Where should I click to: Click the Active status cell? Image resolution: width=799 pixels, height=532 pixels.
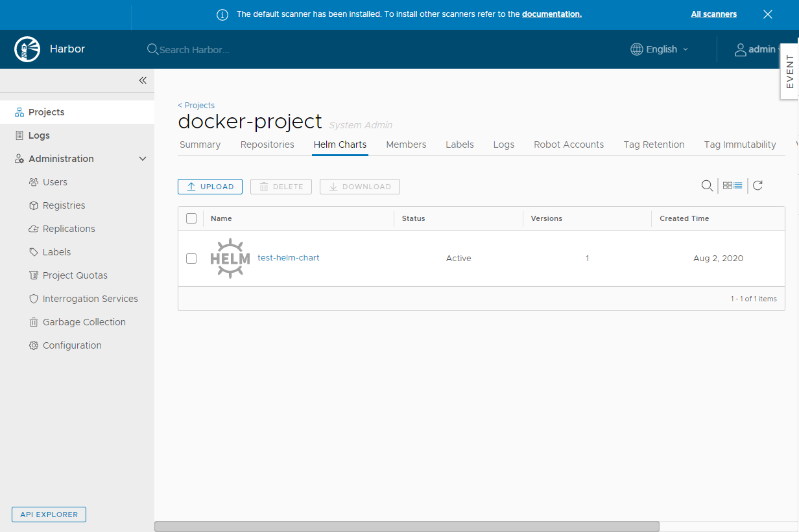click(x=459, y=259)
